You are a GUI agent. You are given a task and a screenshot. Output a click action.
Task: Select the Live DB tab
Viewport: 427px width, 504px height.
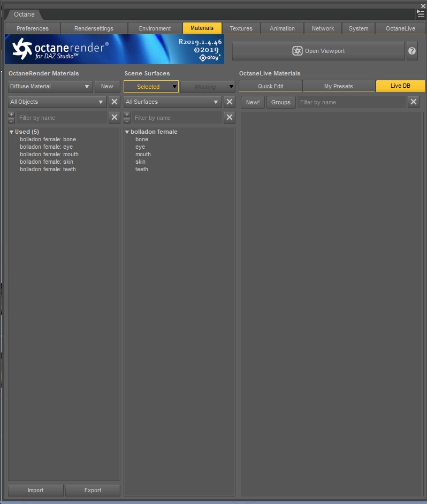(400, 86)
